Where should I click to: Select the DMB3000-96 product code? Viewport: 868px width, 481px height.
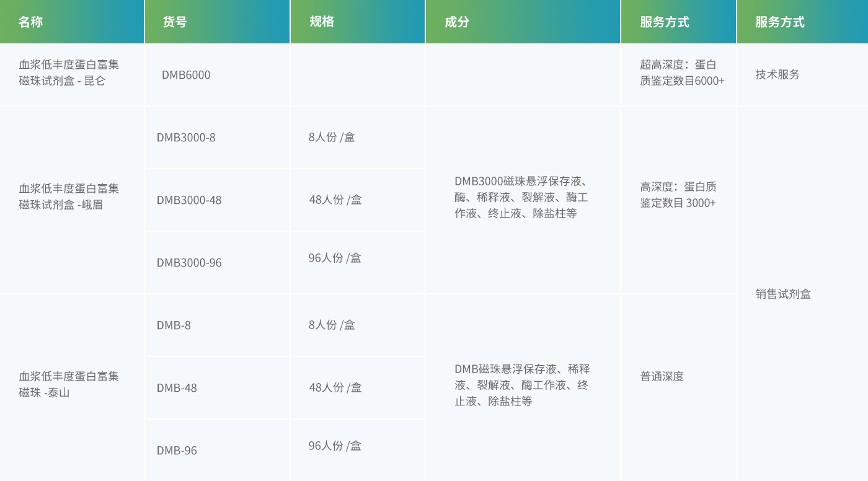click(188, 263)
